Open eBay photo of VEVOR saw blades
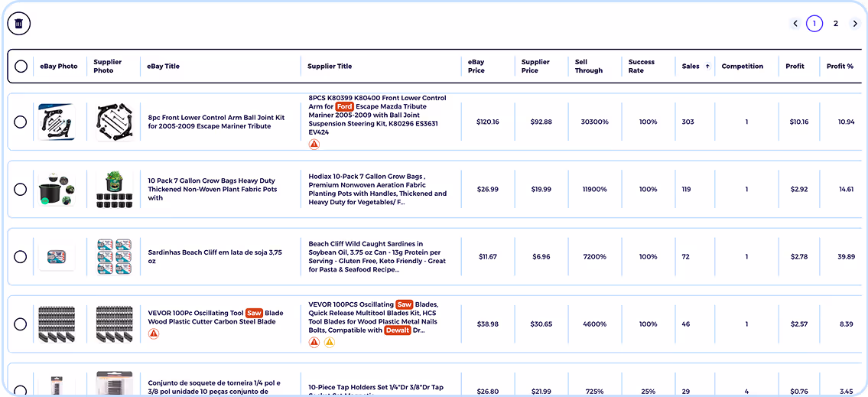 57,324
